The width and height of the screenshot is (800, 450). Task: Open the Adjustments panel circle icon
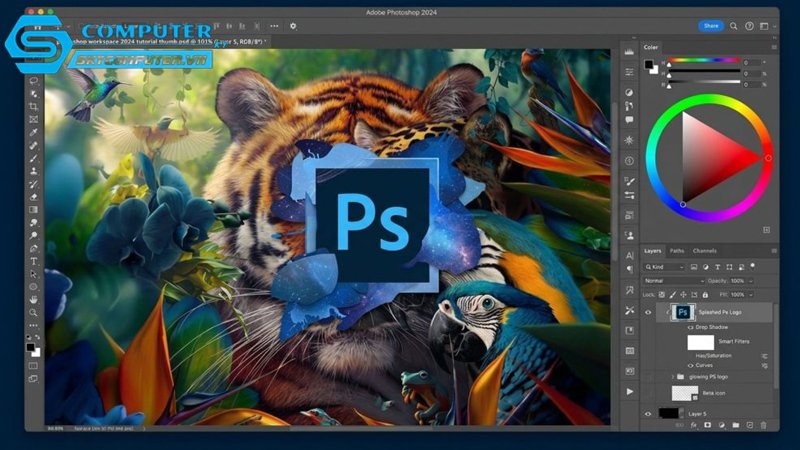coord(629,92)
